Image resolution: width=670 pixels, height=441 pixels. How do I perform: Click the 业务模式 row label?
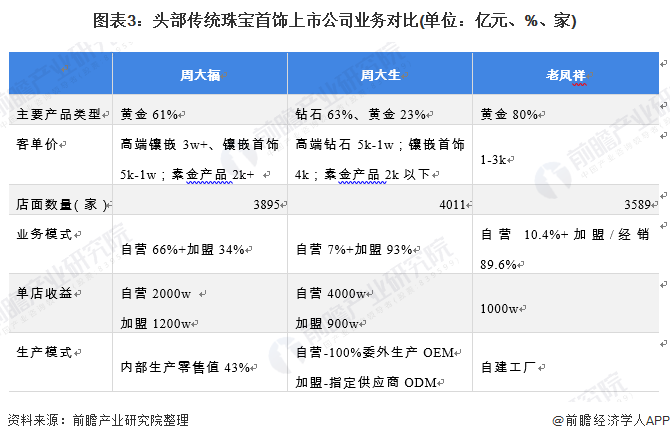[x=44, y=234]
